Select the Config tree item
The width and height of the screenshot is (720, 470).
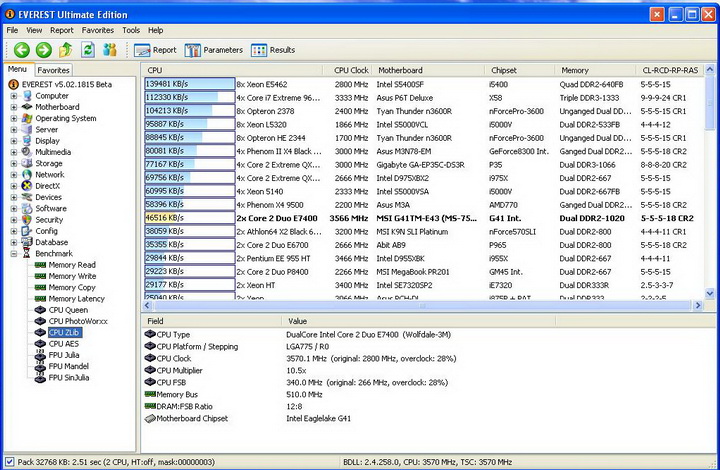46,231
